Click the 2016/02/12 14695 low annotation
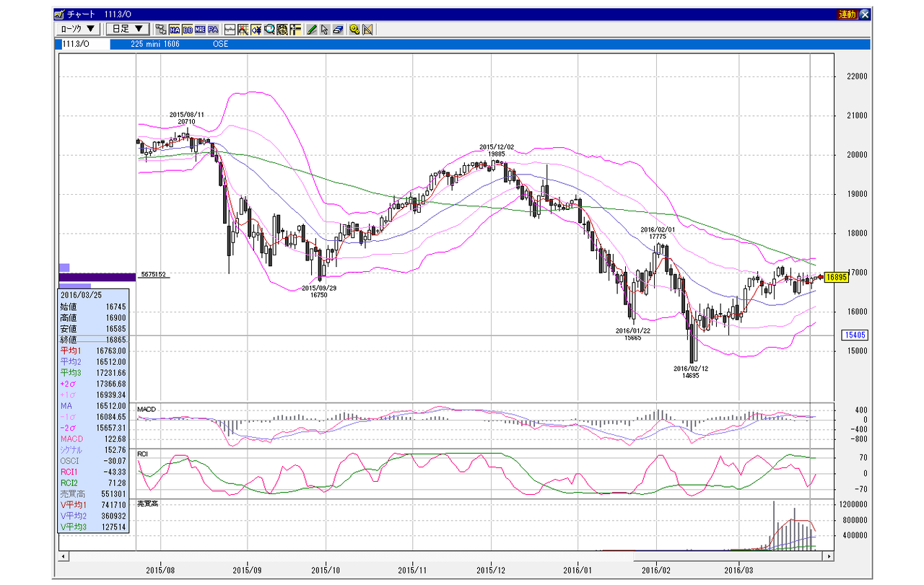This screenshot has height=585, width=924. coord(691,371)
